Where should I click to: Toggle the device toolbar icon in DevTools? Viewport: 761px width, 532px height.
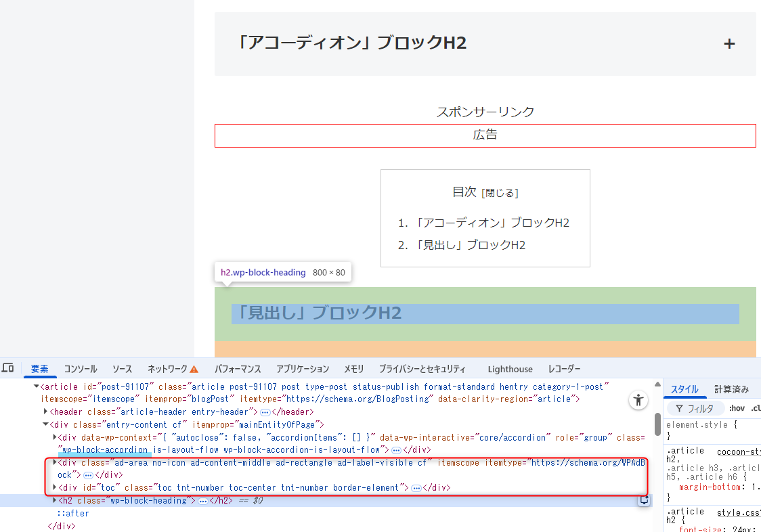point(7,368)
